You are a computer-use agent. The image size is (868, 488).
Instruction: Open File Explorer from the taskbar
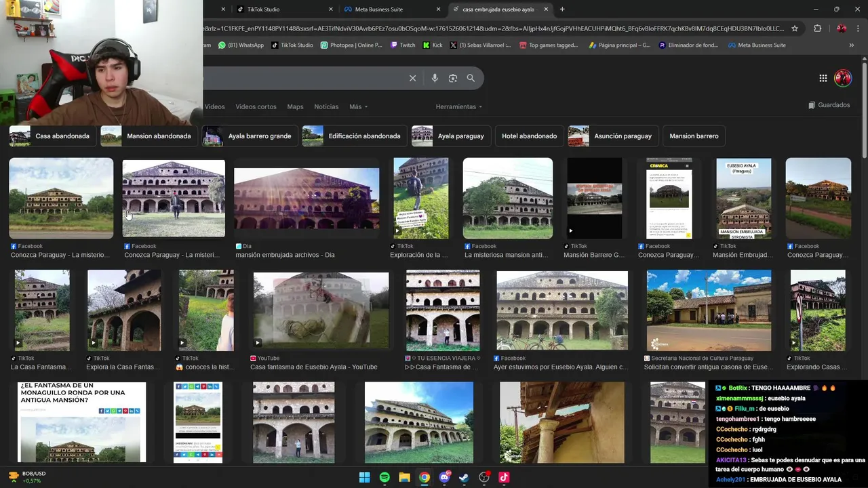click(404, 477)
